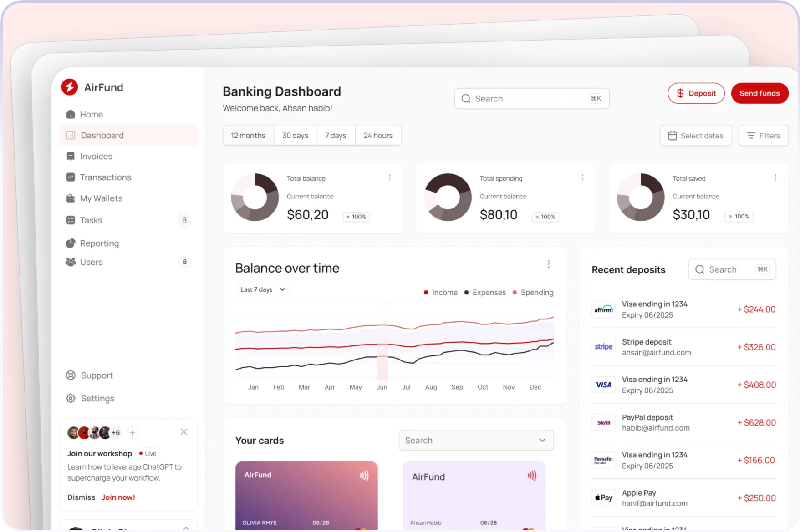Viewport: 800px width, 532px height.
Task: Select the Ahsan Habib AirFund card
Action: coord(474,496)
